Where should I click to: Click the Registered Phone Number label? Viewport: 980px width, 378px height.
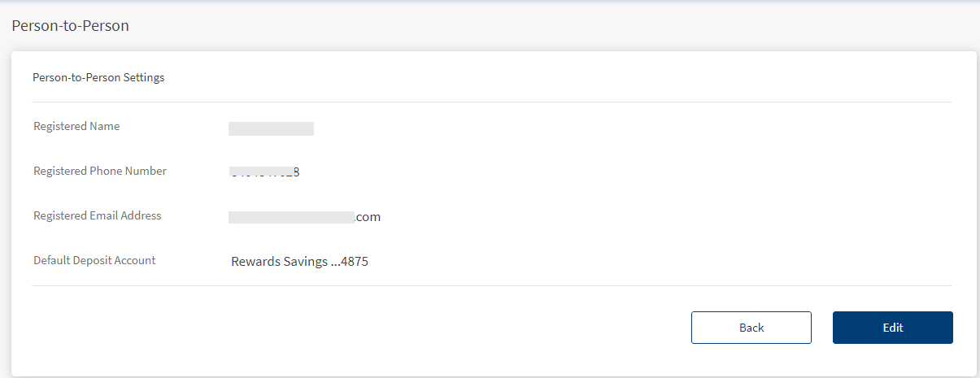point(100,171)
